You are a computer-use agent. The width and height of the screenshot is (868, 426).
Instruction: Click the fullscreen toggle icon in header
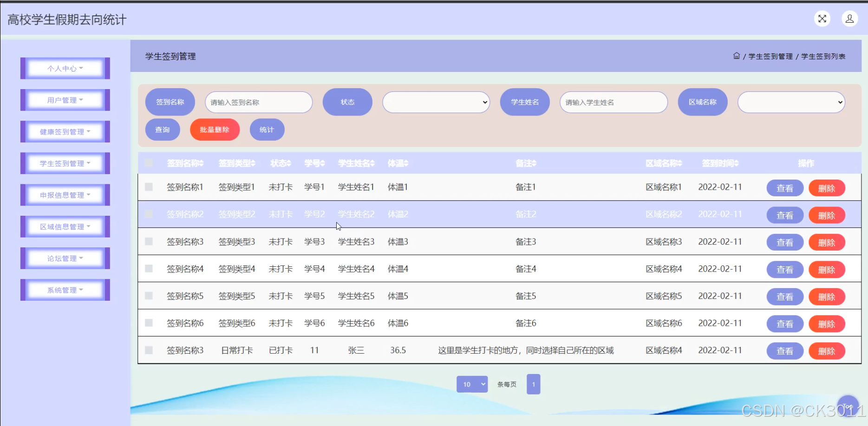click(x=822, y=19)
